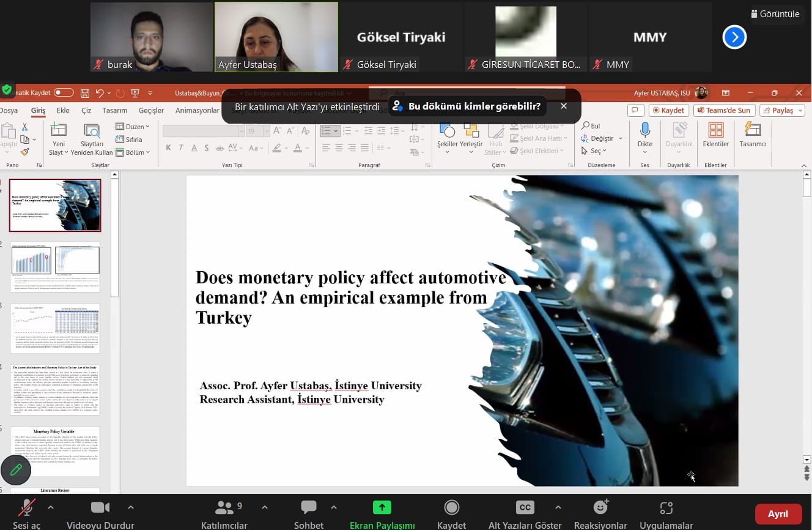Expand the Paylaş share dropdown

[782, 110]
